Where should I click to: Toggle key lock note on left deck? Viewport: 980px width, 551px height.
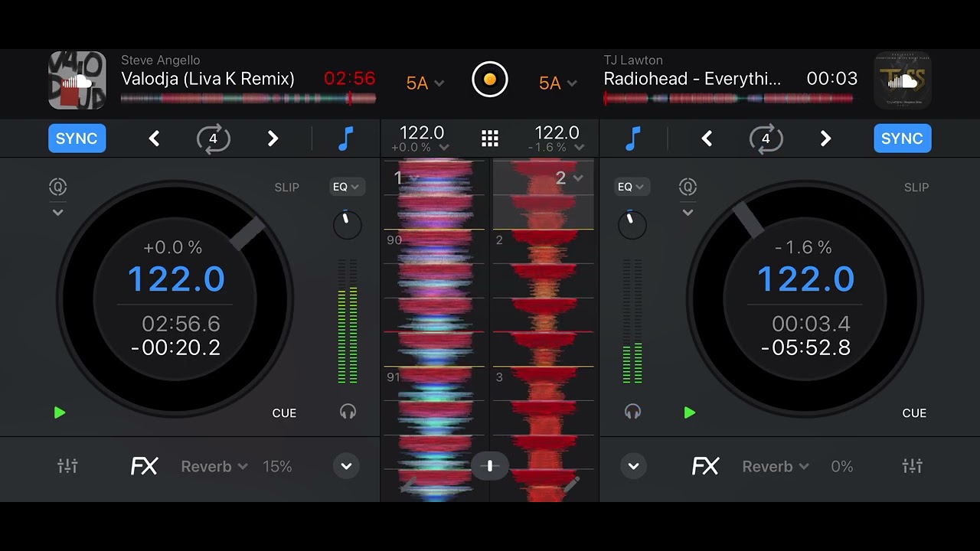click(x=346, y=139)
